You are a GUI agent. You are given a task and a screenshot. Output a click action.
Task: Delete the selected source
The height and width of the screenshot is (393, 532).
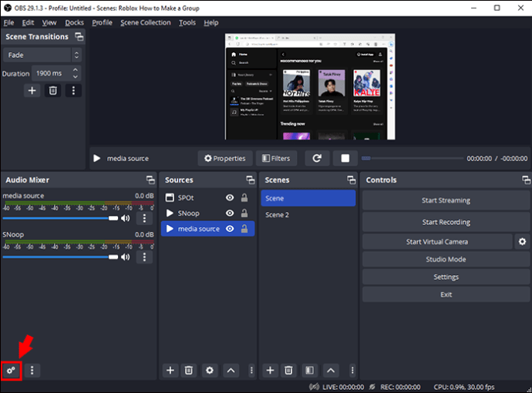(189, 371)
